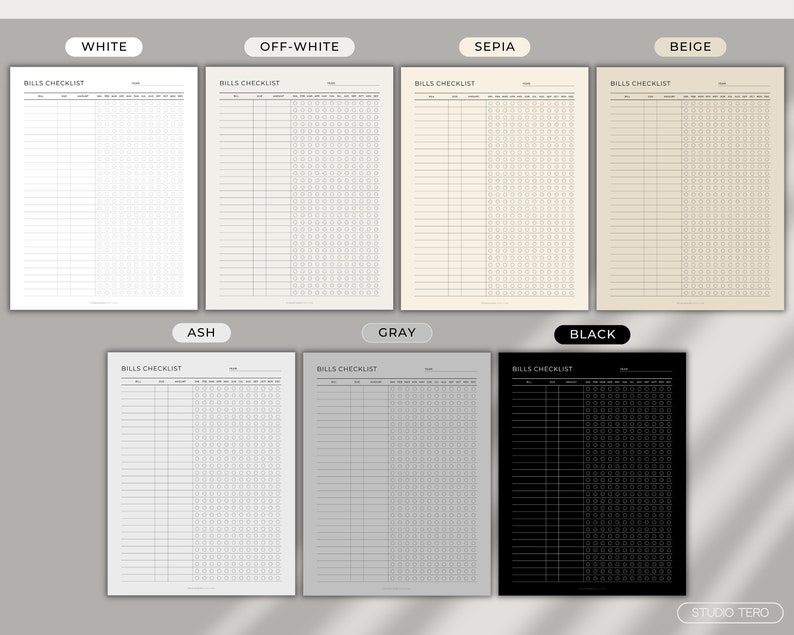Viewport: 794px width, 635px height.
Task: Click the BEIGE color label pill
Action: (x=690, y=47)
